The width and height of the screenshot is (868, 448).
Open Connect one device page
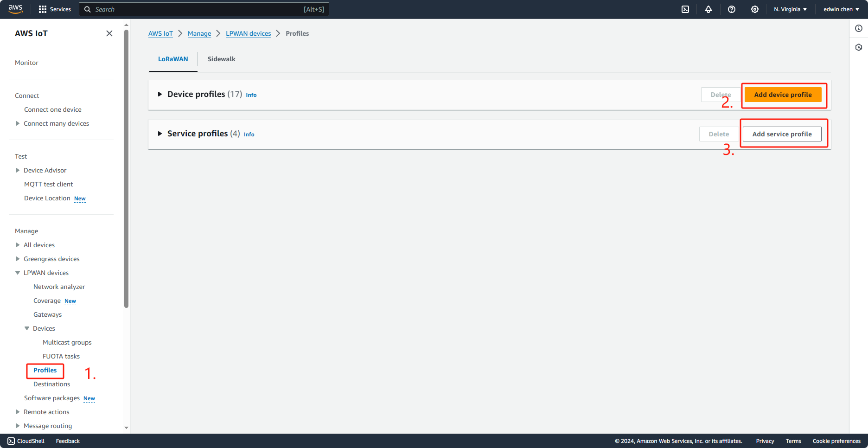coord(53,109)
